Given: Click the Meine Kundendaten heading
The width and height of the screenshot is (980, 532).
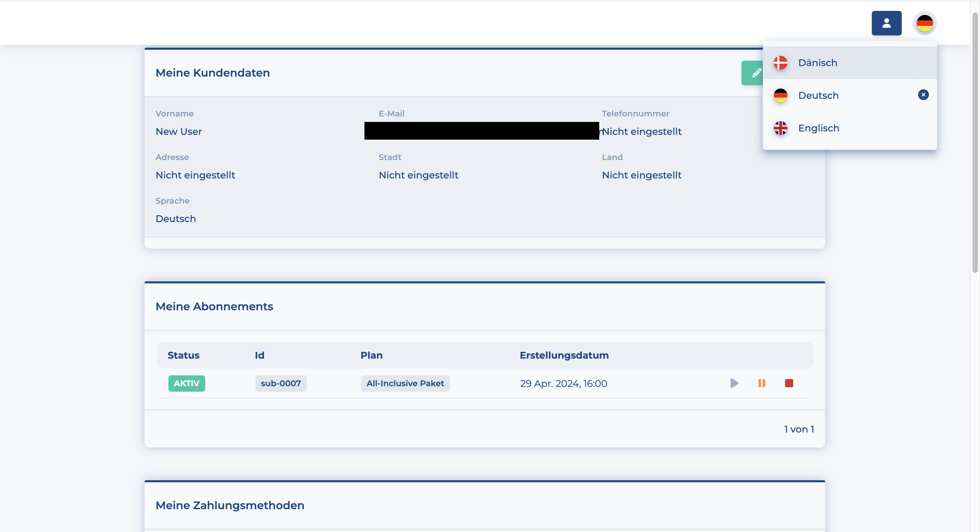Looking at the screenshot, I should coord(213,73).
